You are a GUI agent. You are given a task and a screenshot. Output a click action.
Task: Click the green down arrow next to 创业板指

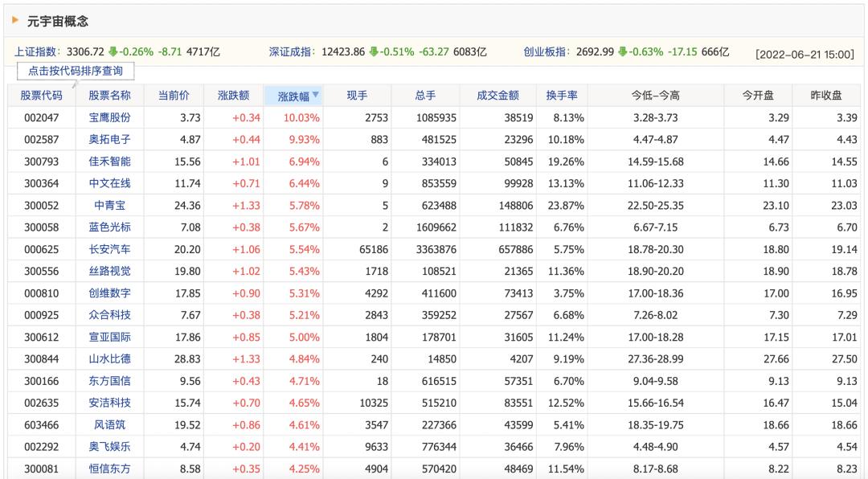tap(623, 51)
